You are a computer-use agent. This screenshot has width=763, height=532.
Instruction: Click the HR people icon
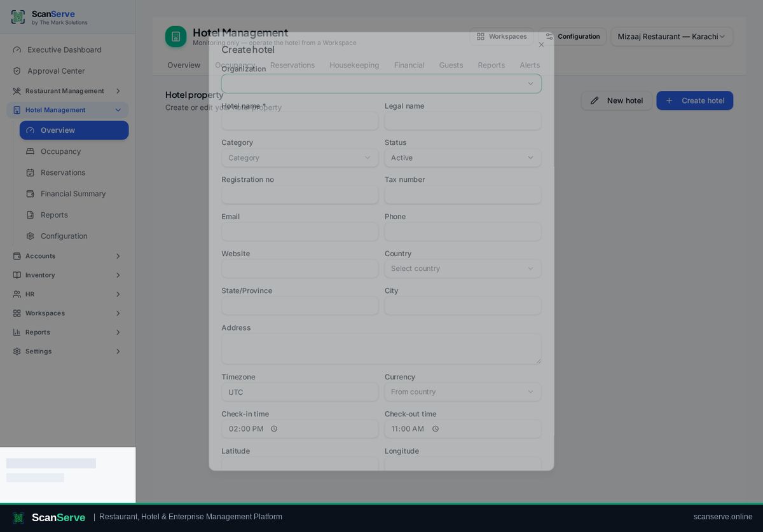[x=17, y=294]
